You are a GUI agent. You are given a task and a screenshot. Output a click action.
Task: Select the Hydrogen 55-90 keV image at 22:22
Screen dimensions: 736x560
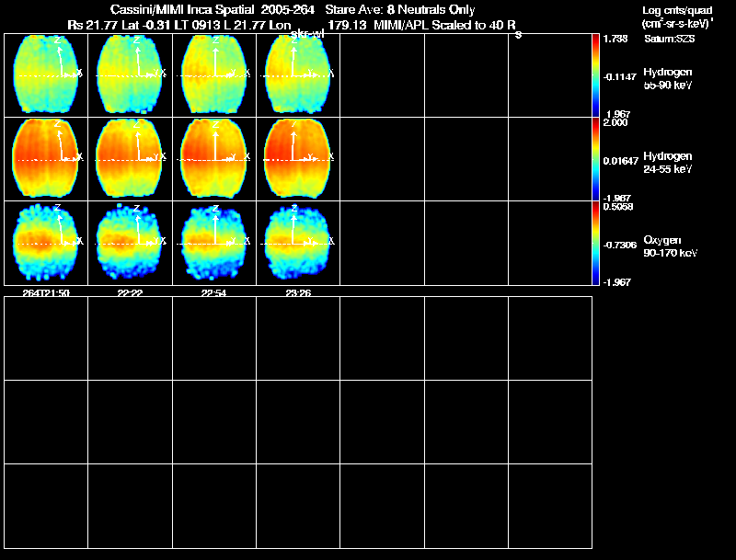pyautogui.click(x=130, y=75)
